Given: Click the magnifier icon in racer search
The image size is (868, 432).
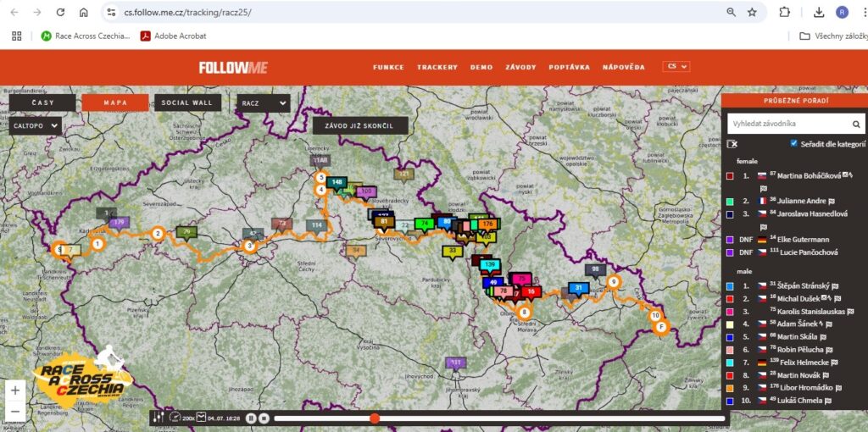Looking at the screenshot, I should [856, 125].
